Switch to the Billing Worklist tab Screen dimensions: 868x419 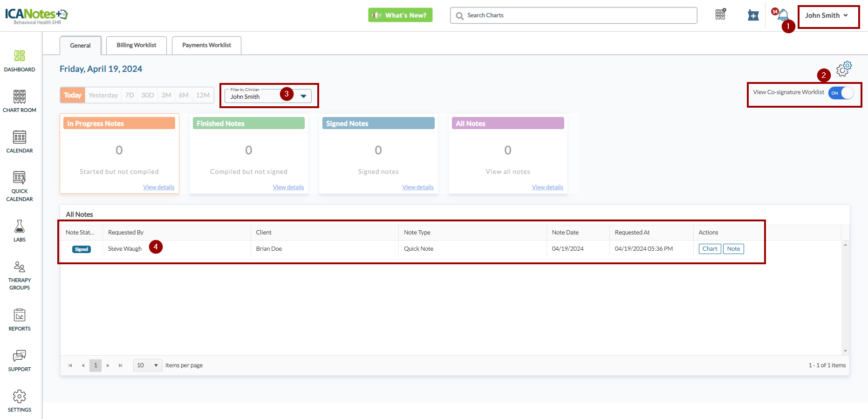(136, 45)
